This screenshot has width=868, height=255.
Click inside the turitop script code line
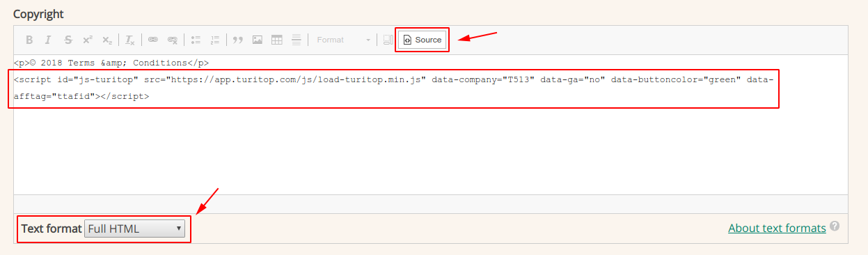coord(393,88)
